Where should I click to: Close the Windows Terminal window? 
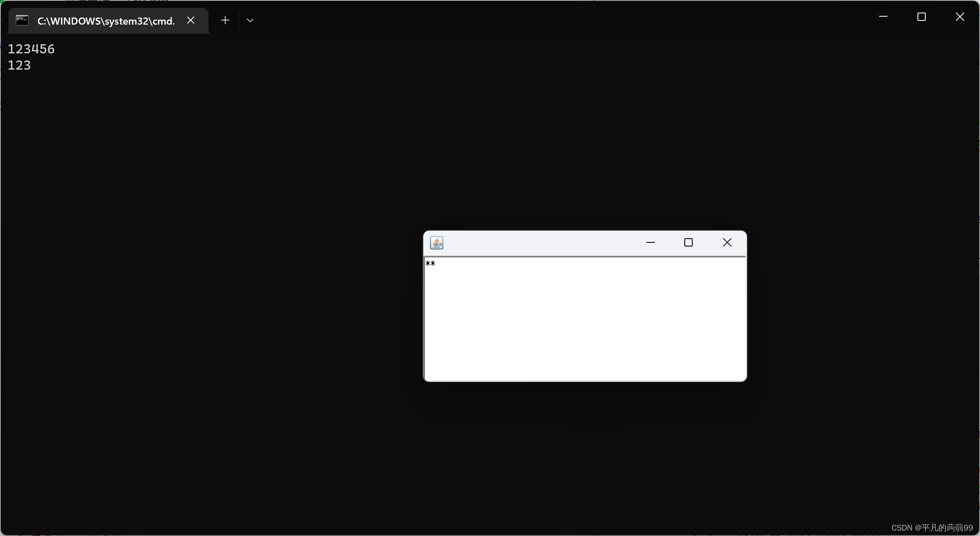tap(960, 17)
